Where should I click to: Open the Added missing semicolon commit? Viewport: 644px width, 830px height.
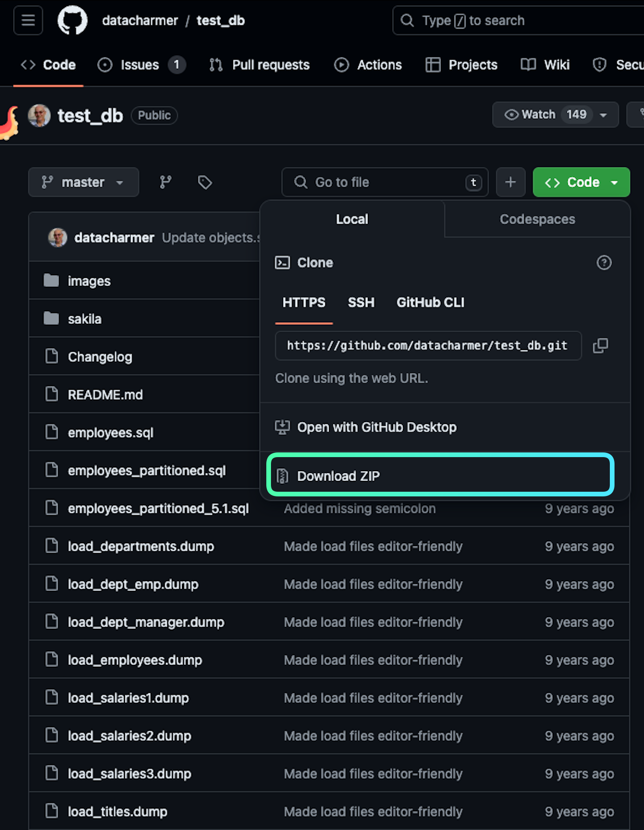coord(359,509)
